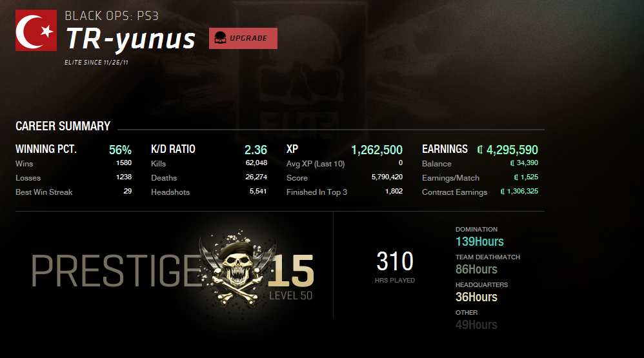The width and height of the screenshot is (644, 358).
Task: Select the Winning Pct. 56% stat
Action: tap(120, 150)
